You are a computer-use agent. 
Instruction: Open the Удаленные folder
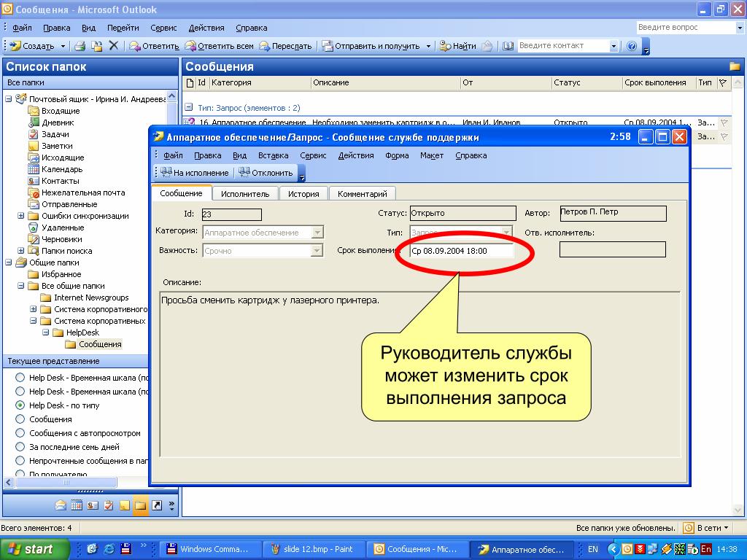coord(63,227)
